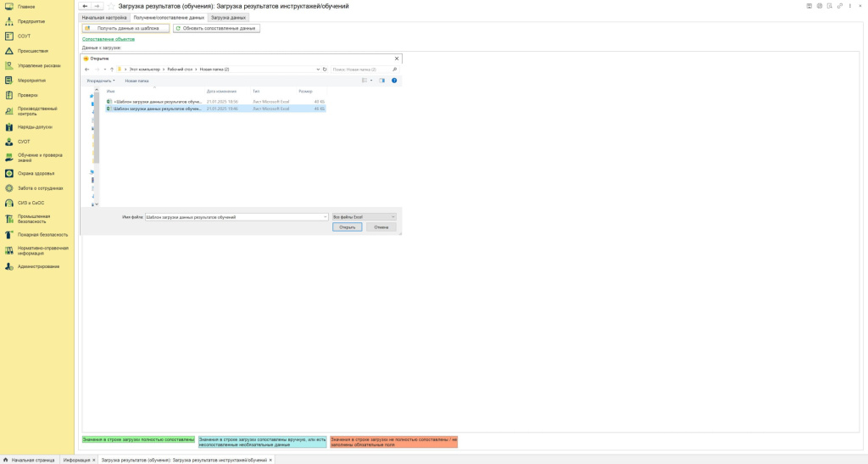The image size is (868, 464).
Task: Open the Мероприятия section icon
Action: pos(8,81)
